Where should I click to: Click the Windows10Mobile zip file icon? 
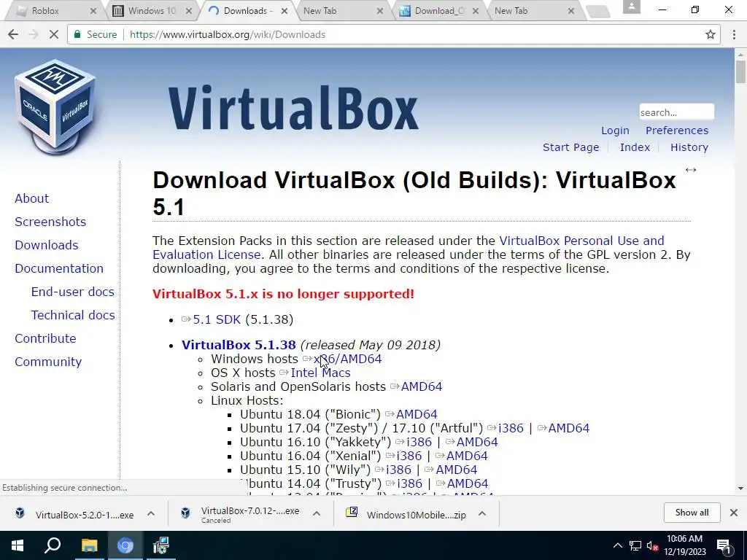[352, 513]
